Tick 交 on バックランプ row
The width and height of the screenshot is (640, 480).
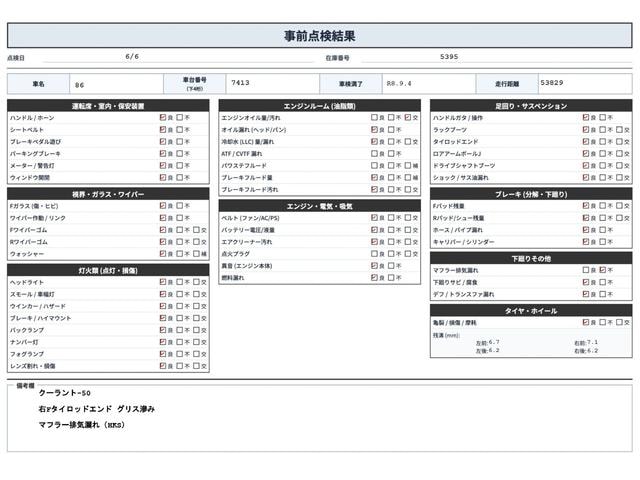pyautogui.click(x=196, y=330)
